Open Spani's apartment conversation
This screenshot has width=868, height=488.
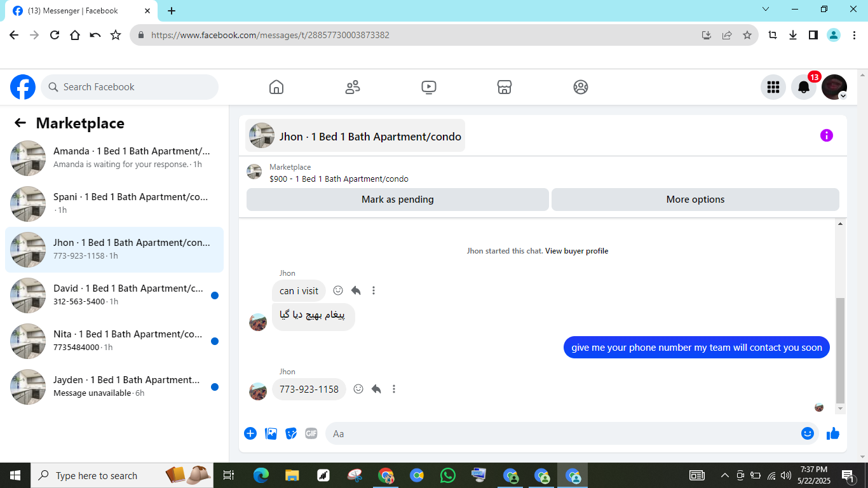(x=114, y=204)
